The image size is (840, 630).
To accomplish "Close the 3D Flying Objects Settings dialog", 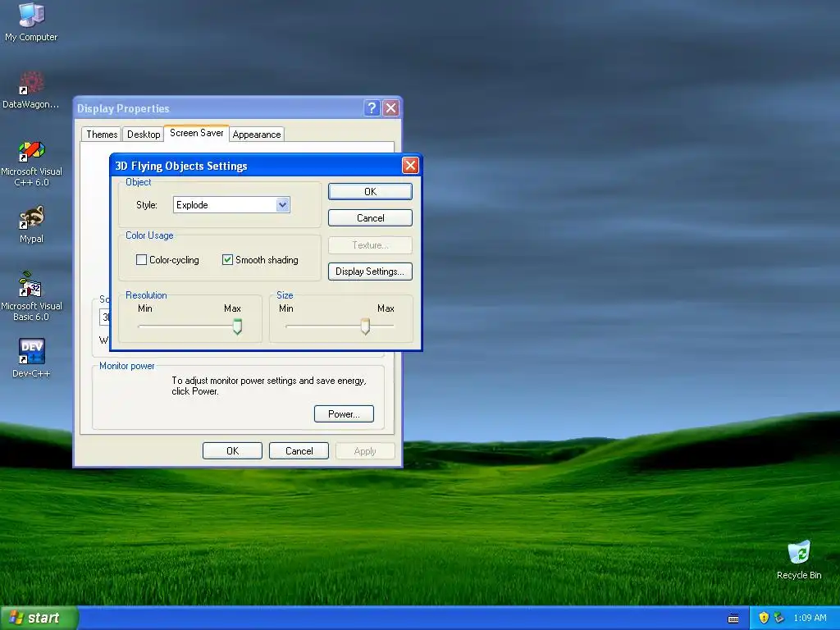I will click(x=410, y=166).
